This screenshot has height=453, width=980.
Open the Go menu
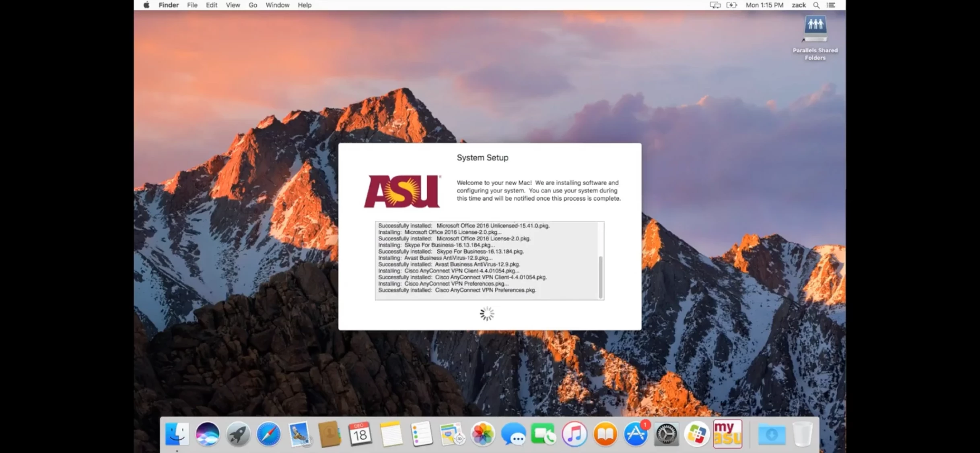tap(253, 5)
